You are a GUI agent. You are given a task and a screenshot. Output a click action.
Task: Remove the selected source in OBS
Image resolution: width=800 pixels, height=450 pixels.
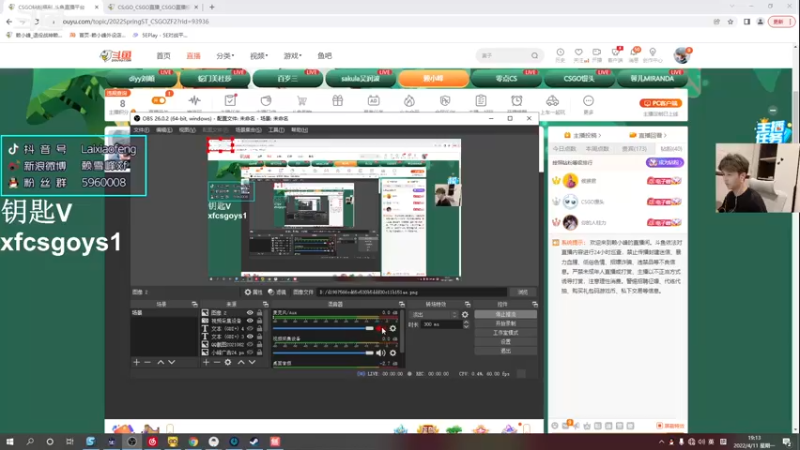click(x=217, y=362)
